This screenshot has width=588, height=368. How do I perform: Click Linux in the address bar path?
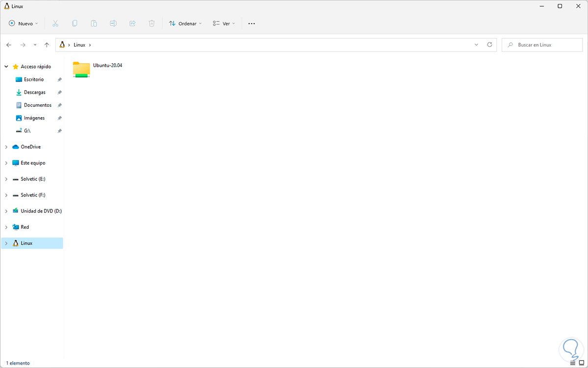[x=79, y=45]
